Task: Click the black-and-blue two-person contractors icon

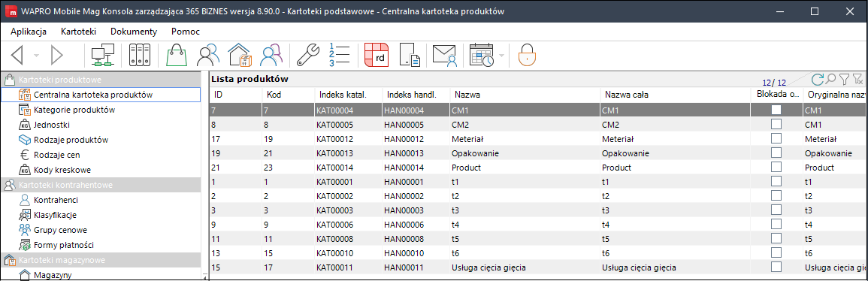Action: pyautogui.click(x=208, y=56)
